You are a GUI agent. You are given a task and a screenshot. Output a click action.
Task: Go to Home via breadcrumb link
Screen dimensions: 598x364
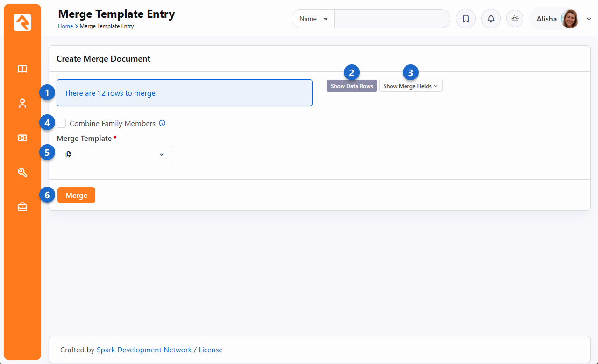65,27
